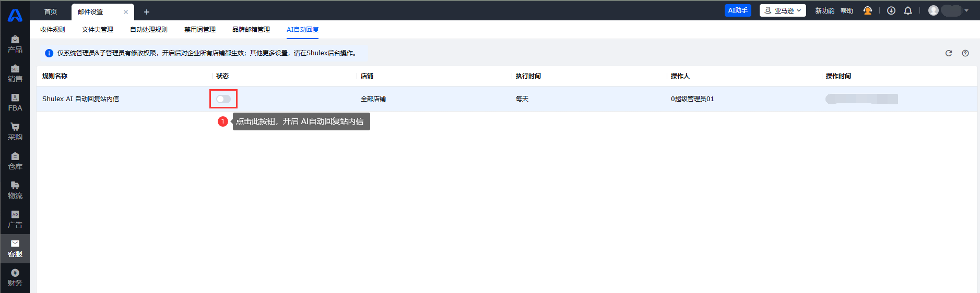This screenshot has height=293, width=980.
Task: Click the 操作时间 column header
Action: pyautogui.click(x=839, y=76)
